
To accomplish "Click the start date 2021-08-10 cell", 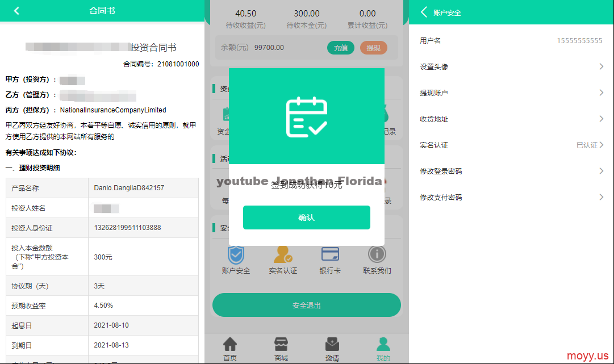I will [143, 325].
